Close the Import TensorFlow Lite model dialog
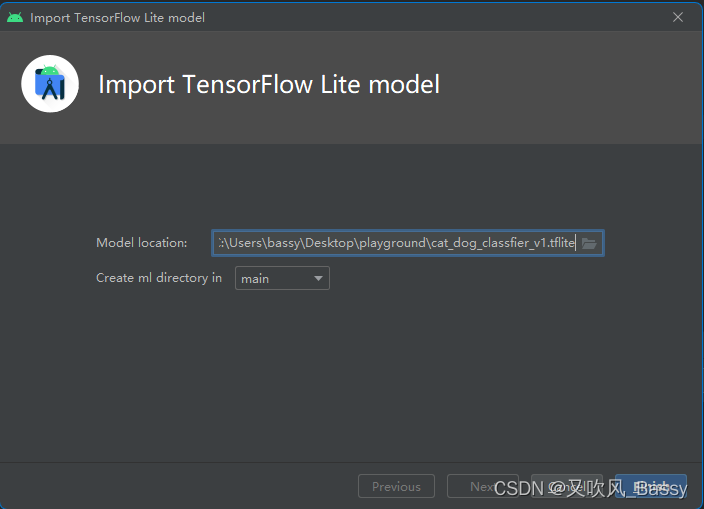Viewport: 704px width, 509px height. click(678, 17)
